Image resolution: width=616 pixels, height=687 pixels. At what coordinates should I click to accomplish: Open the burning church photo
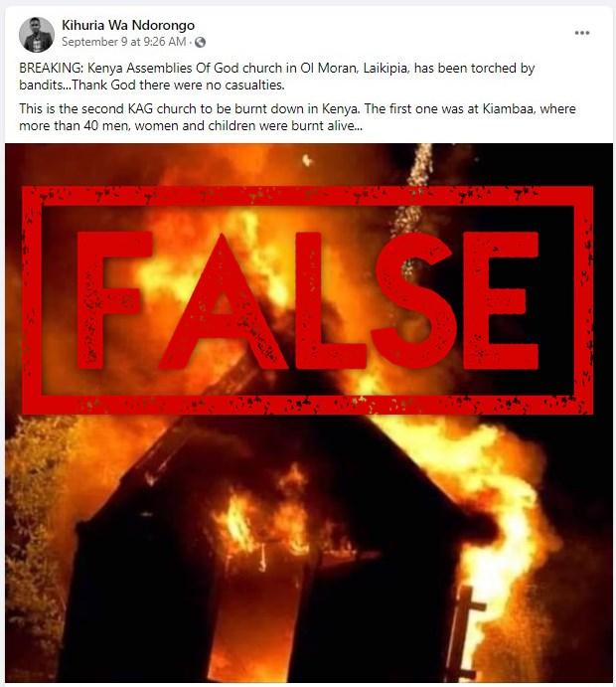(309, 413)
